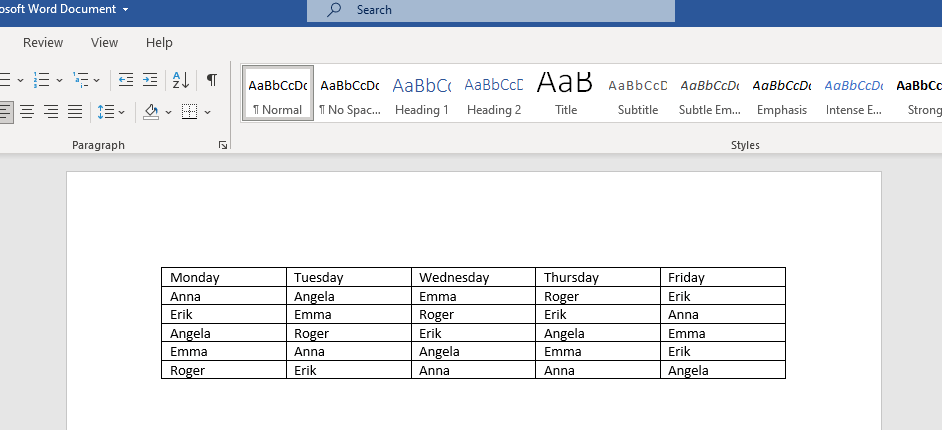Toggle justify alignment
Viewport: 942px width, 430px height.
coord(75,111)
